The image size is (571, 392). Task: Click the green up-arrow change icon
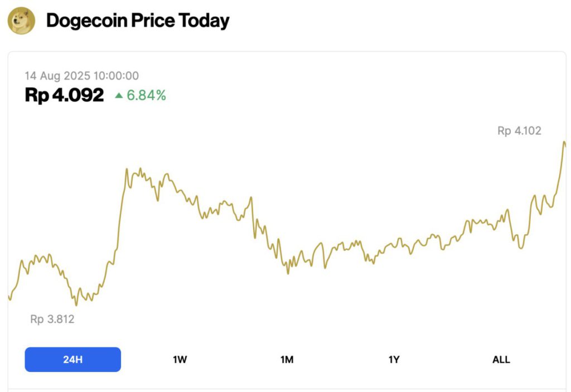pyautogui.click(x=120, y=95)
